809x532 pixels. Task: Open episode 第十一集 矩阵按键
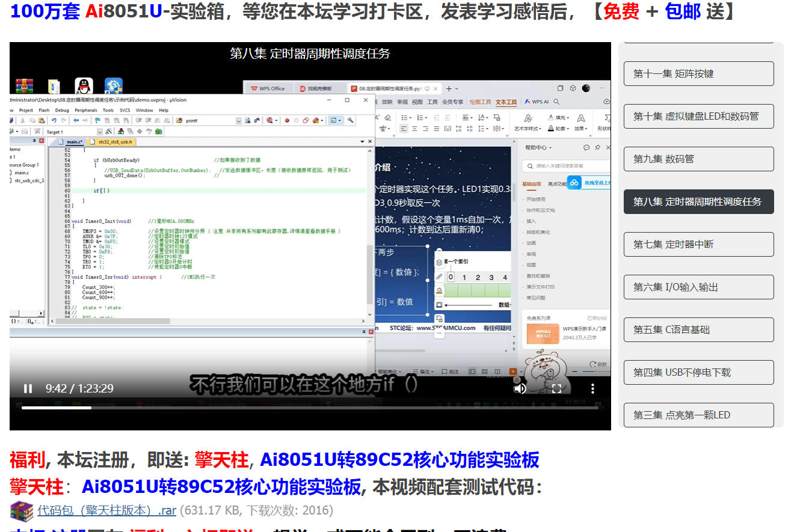pyautogui.click(x=698, y=73)
